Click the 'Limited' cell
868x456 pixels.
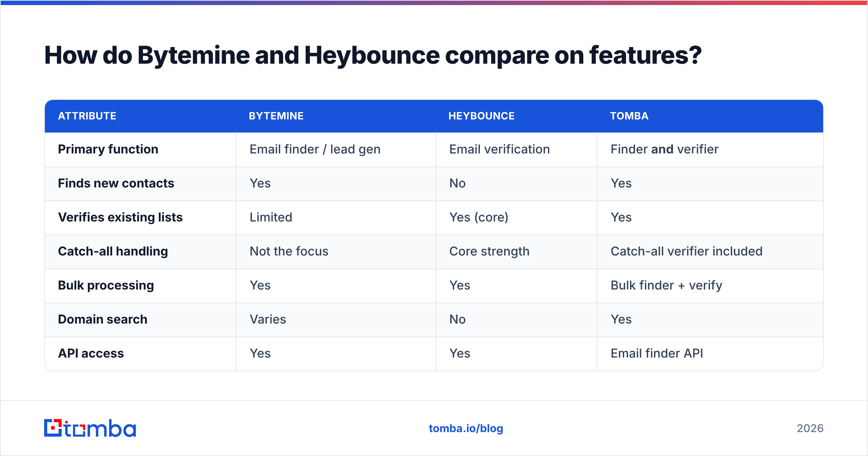(x=271, y=217)
